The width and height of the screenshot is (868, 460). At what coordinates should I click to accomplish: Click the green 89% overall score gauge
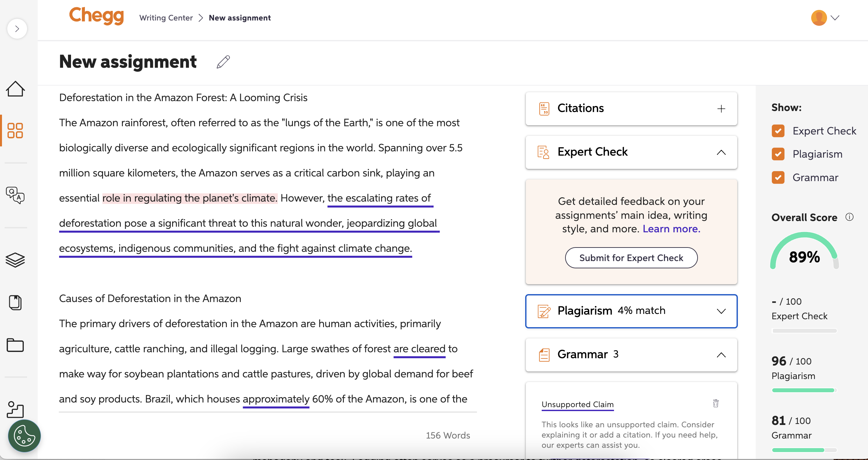[805, 256]
